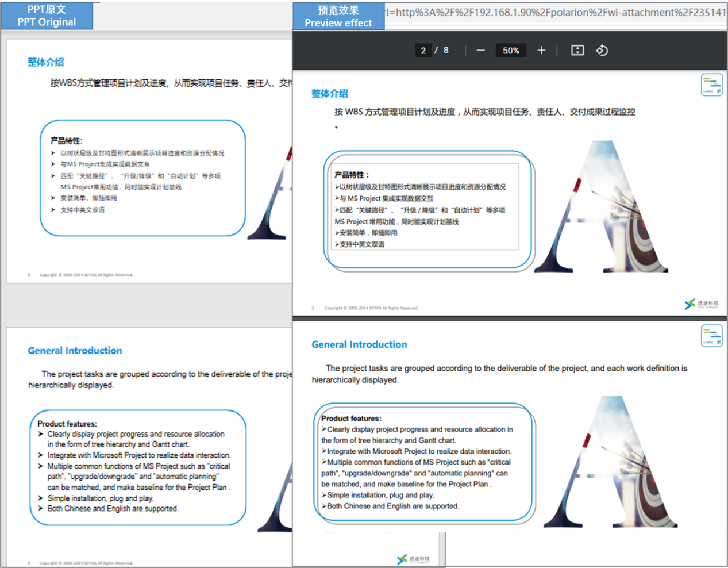
Task: Click Product features text box in original English slide
Action: (x=137, y=467)
